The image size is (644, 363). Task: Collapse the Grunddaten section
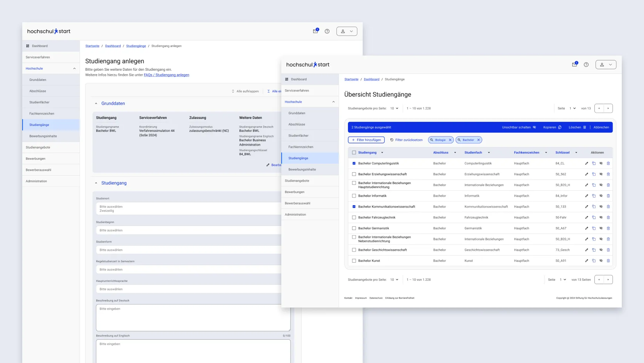pyautogui.click(x=96, y=104)
